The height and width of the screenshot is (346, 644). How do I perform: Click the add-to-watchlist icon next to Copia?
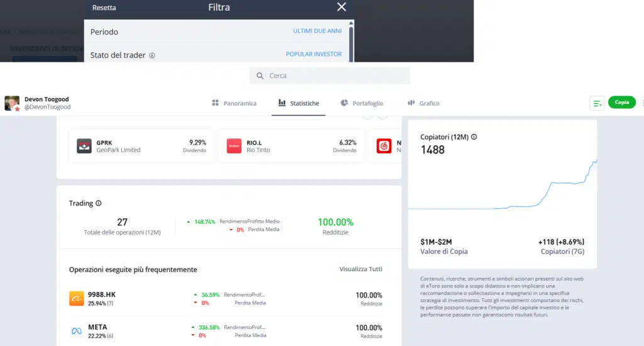(x=597, y=103)
